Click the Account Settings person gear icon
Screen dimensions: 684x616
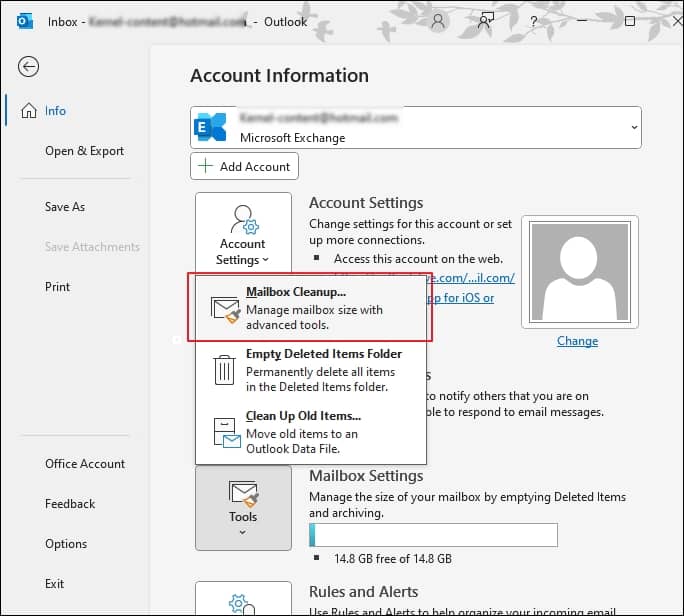(x=244, y=219)
